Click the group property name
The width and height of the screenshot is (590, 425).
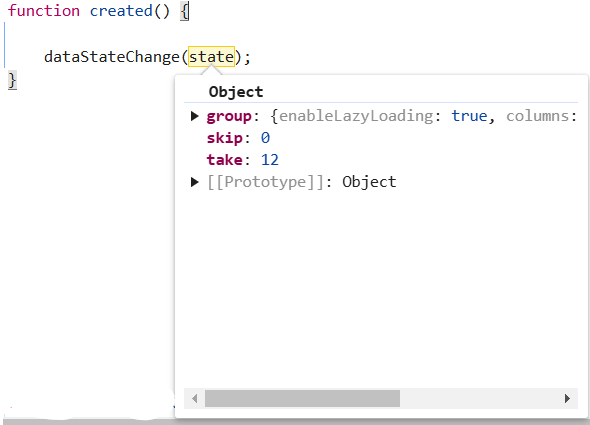coord(229,116)
